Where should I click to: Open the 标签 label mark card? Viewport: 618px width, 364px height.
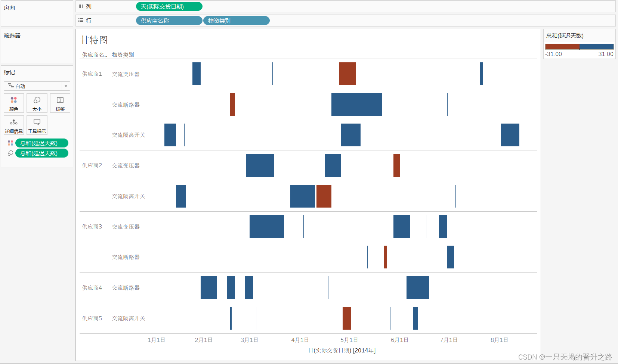(x=60, y=103)
